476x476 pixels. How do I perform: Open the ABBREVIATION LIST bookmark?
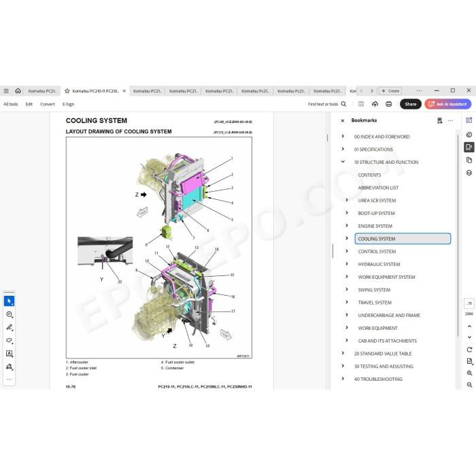point(378,188)
